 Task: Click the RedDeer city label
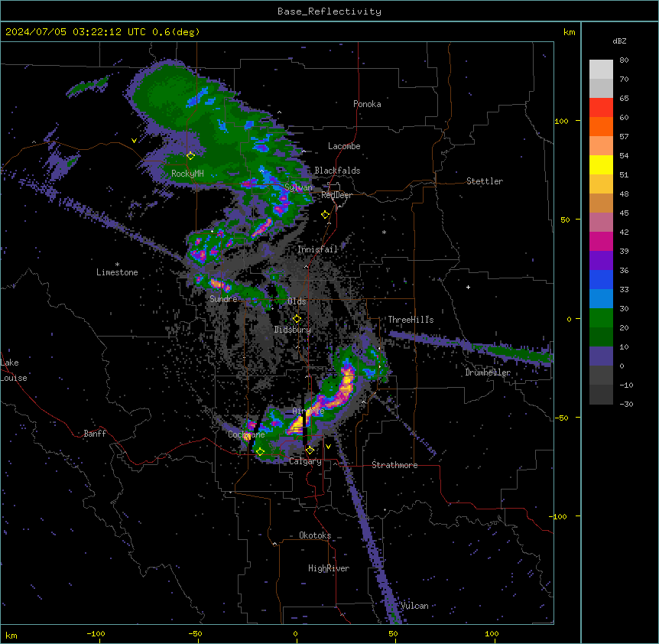336,195
